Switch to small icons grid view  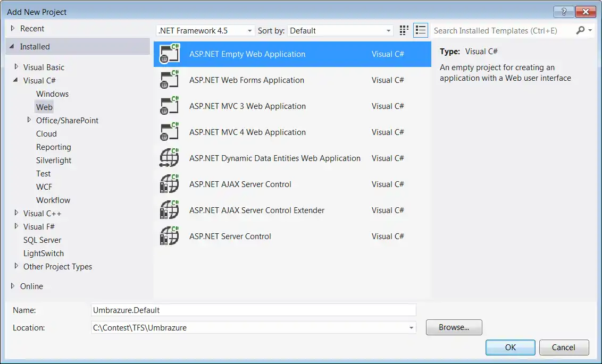tap(404, 30)
